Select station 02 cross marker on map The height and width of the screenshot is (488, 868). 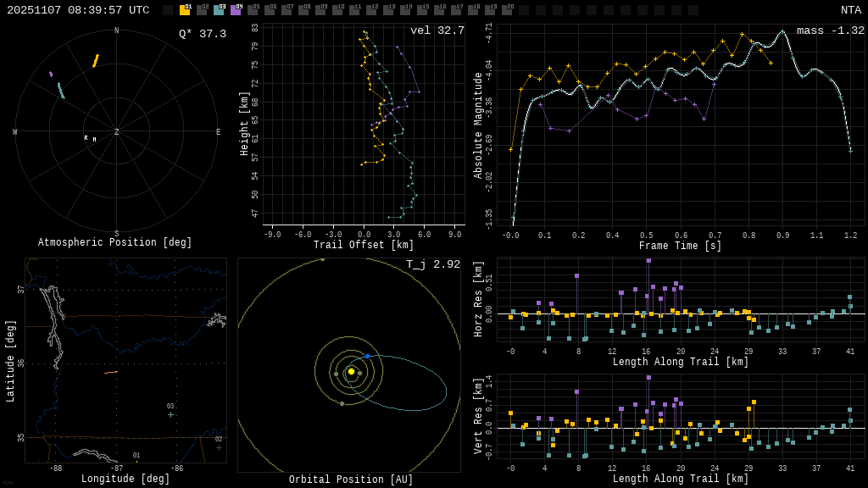coord(219,447)
